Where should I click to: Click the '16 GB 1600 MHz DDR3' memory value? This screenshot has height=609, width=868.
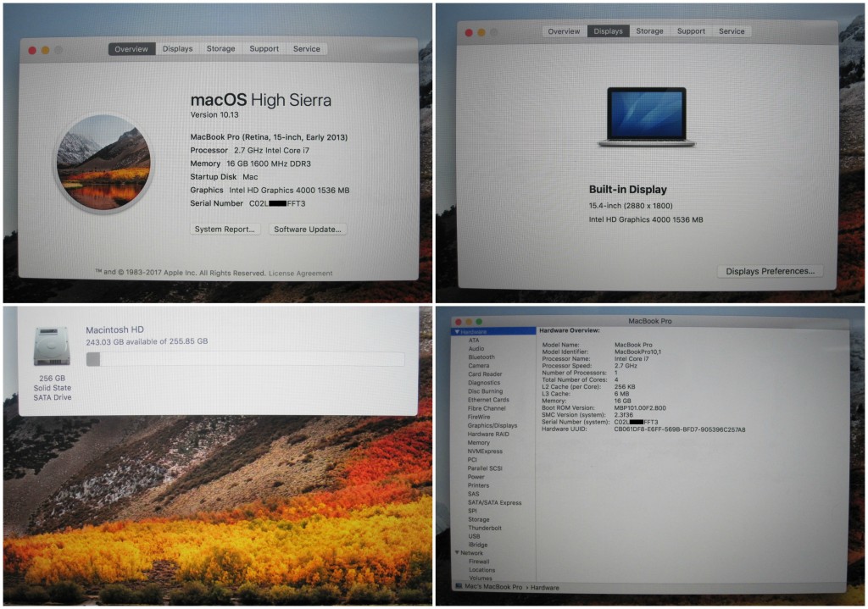coord(269,163)
